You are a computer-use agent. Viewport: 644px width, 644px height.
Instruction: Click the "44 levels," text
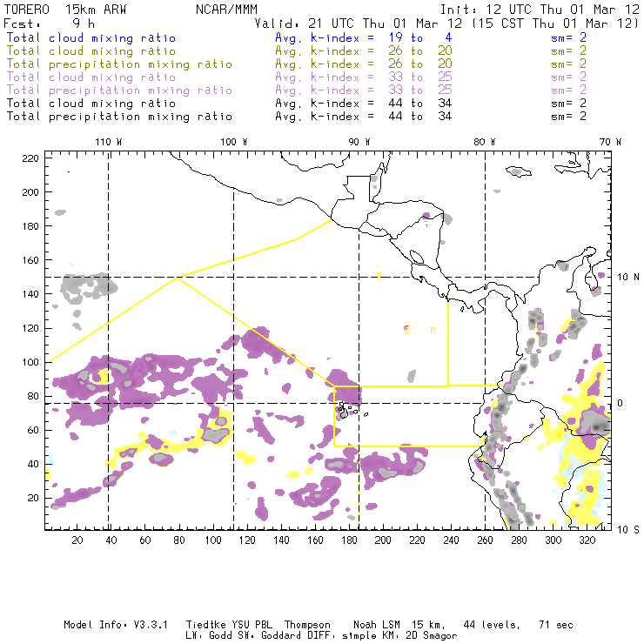[492, 625]
